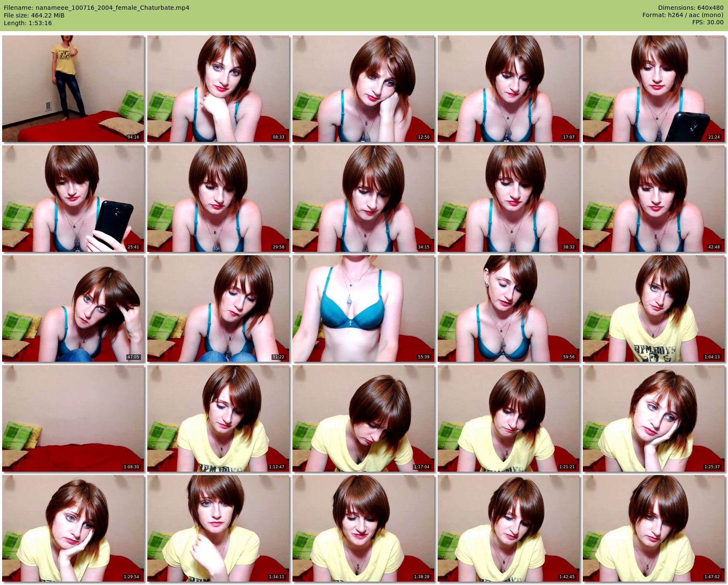Click the thumbnail timestamped 1:29:54

(73, 528)
